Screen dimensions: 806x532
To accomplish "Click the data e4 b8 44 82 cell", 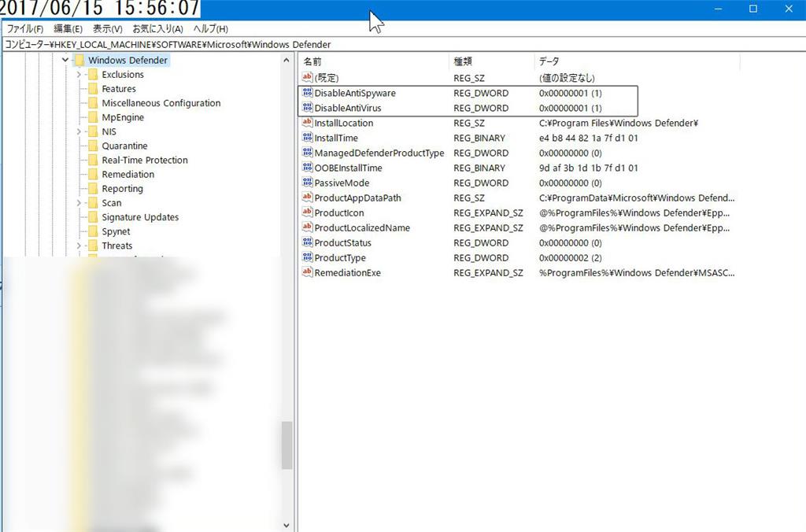I will click(589, 138).
